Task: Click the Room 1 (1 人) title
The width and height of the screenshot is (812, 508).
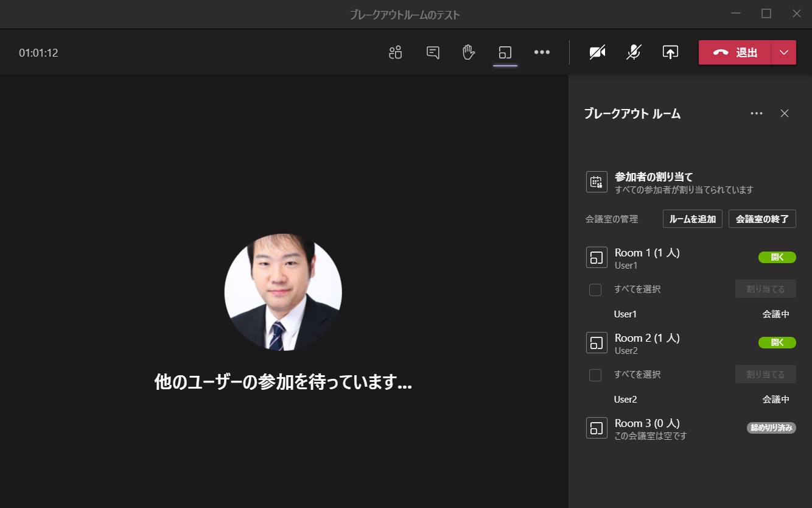Action: [647, 253]
